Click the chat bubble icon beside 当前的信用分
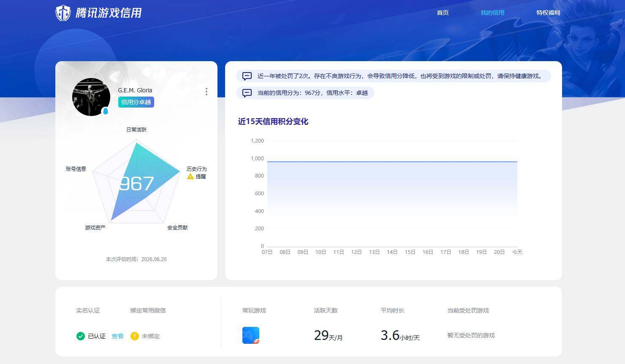 [x=247, y=93]
